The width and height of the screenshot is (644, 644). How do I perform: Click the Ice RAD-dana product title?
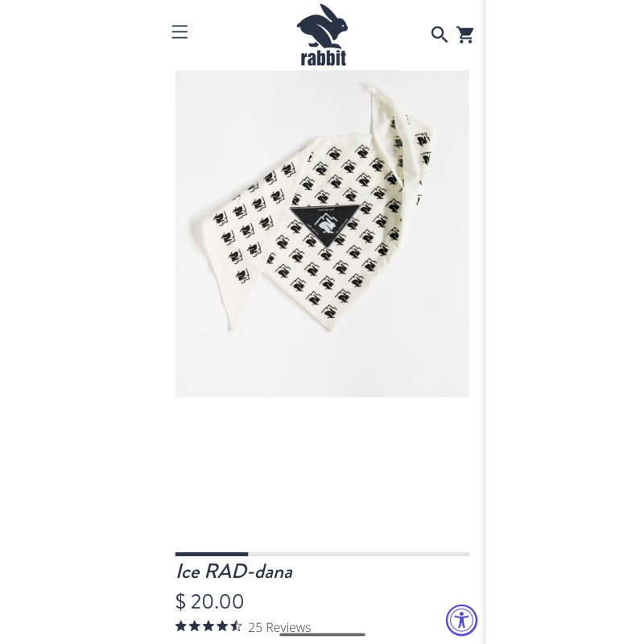234,572
